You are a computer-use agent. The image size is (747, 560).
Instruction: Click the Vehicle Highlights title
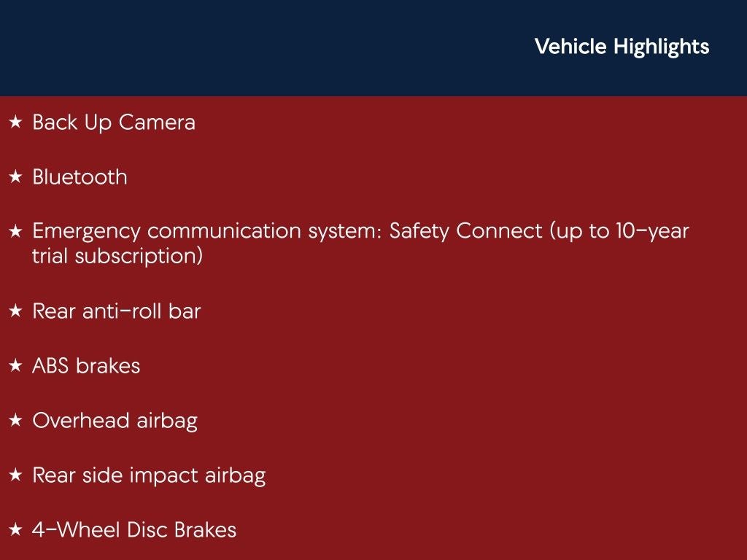tap(622, 47)
